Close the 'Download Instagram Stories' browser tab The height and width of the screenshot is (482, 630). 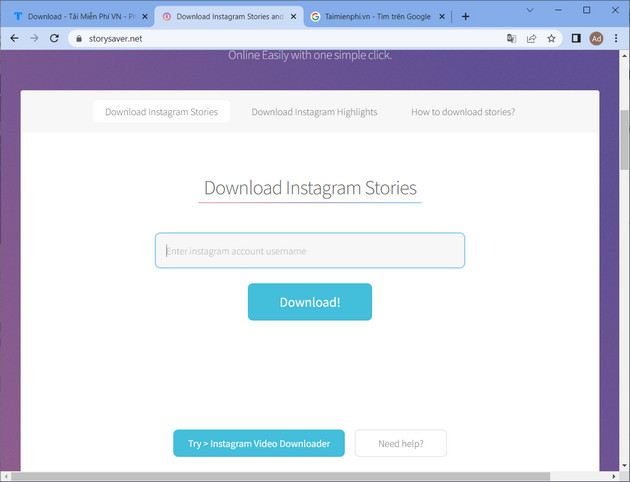click(293, 16)
